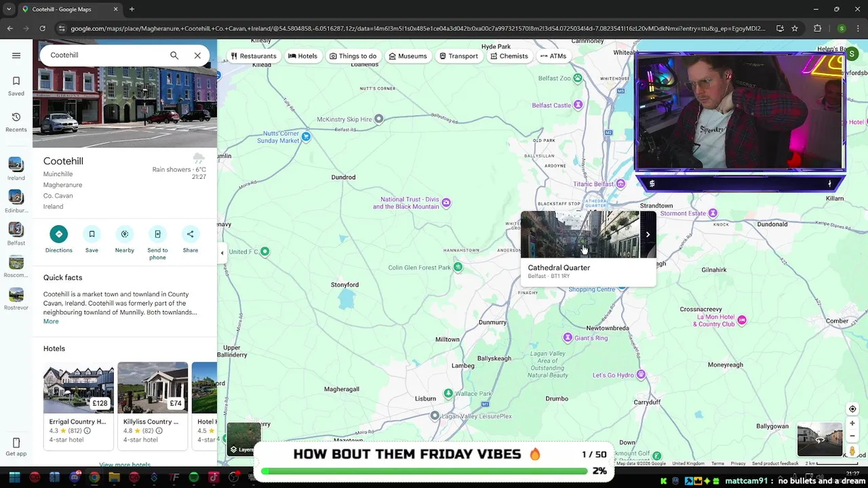Filter map by Transport
Viewport: 868px width, 488px height.
pos(458,56)
